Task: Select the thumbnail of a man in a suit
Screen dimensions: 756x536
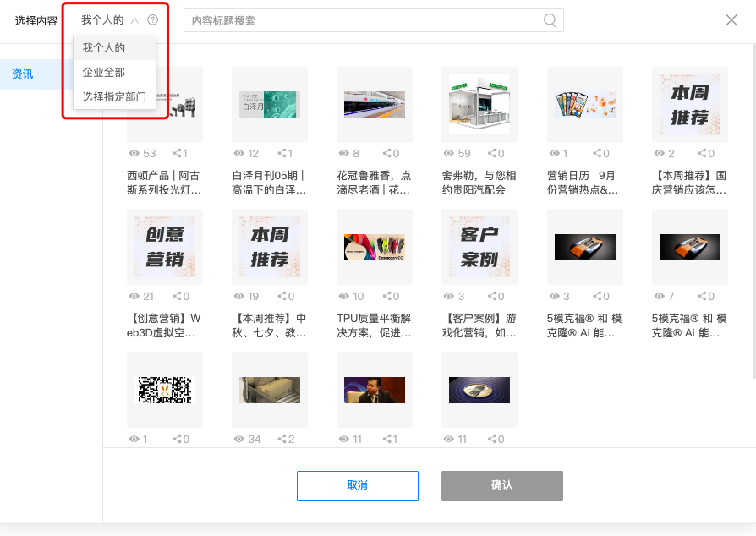Action: pyautogui.click(x=375, y=390)
